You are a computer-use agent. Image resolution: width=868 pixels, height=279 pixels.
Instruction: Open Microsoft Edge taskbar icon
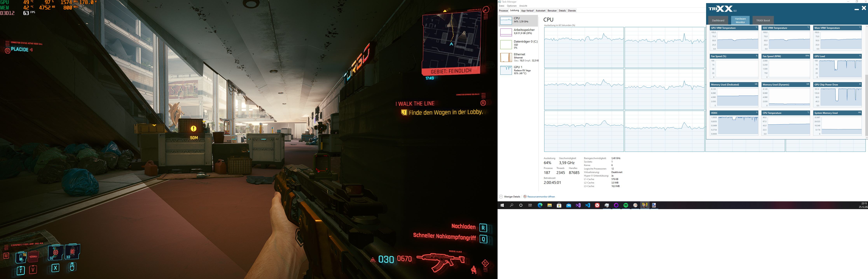tap(540, 205)
